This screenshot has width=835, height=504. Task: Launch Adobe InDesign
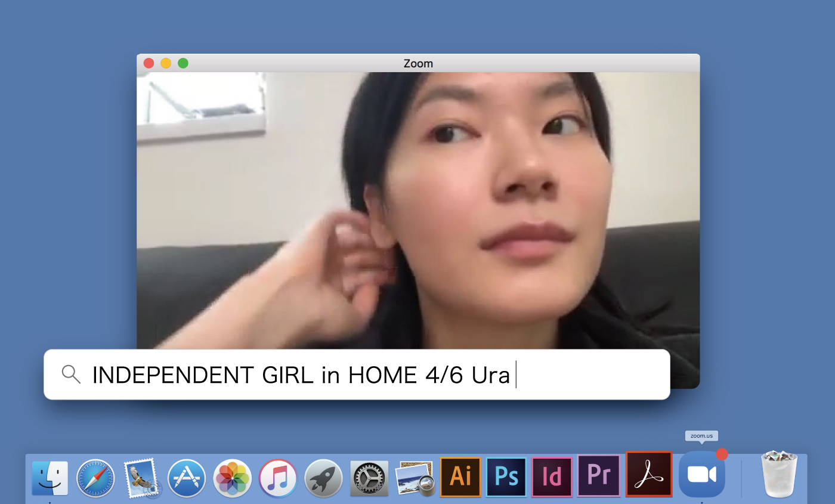pos(552,477)
